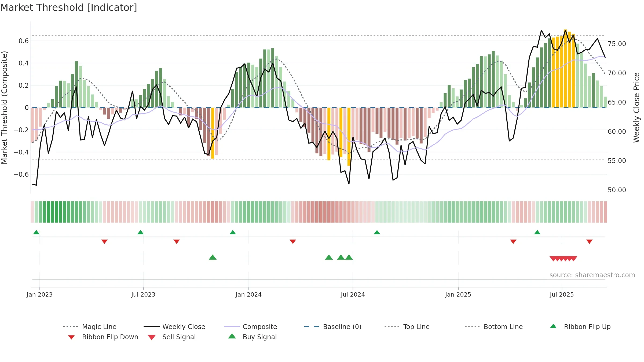Click the Jan 2024 axis label
The height and width of the screenshot is (362, 644).
click(x=249, y=295)
